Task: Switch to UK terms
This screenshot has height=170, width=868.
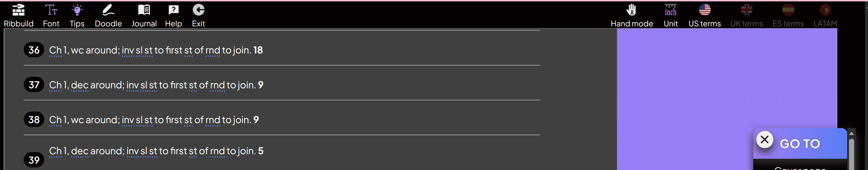Action: click(746, 15)
